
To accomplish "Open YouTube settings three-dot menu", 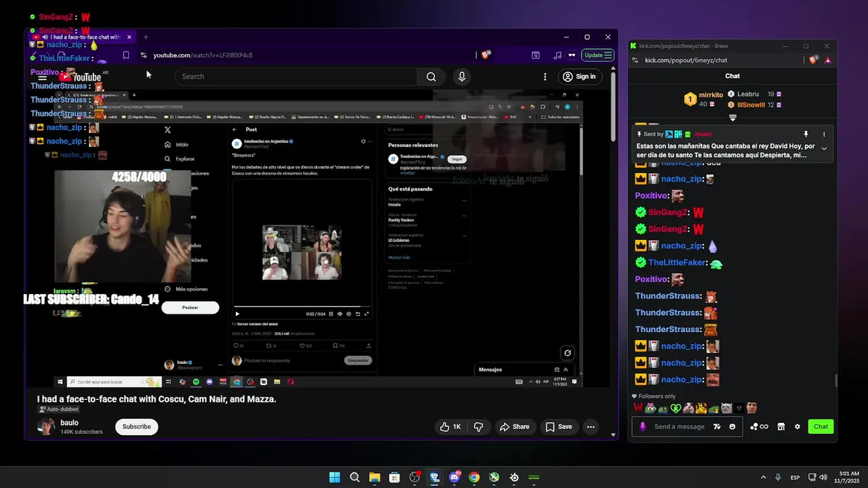I will pos(545,77).
